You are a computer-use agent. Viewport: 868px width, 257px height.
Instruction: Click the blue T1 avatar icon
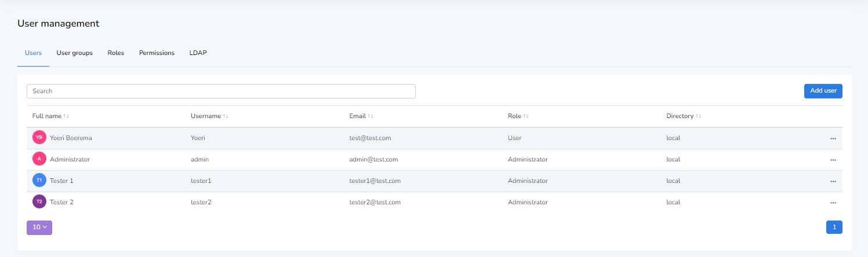(x=39, y=181)
